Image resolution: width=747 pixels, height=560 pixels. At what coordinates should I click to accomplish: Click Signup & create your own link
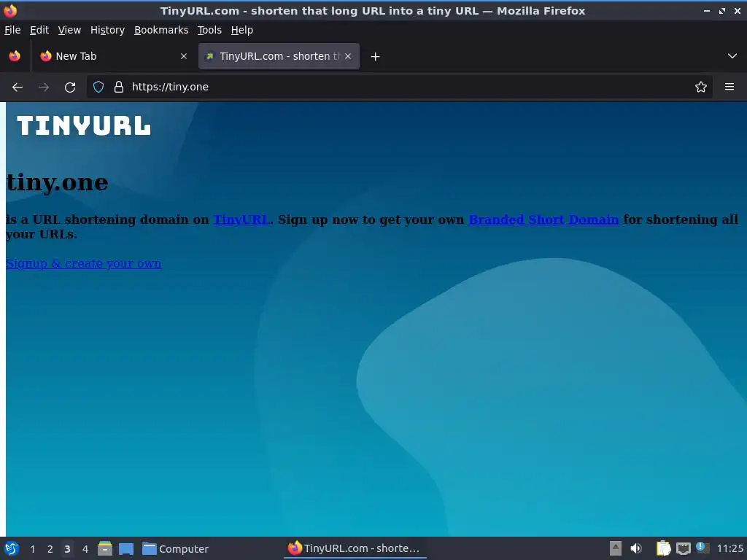pyautogui.click(x=84, y=263)
